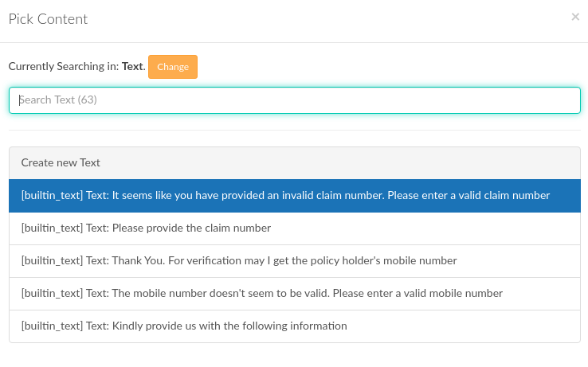The height and width of the screenshot is (367, 588).
Task: Click the bold 'Text.' content type label
Action: 134,66
